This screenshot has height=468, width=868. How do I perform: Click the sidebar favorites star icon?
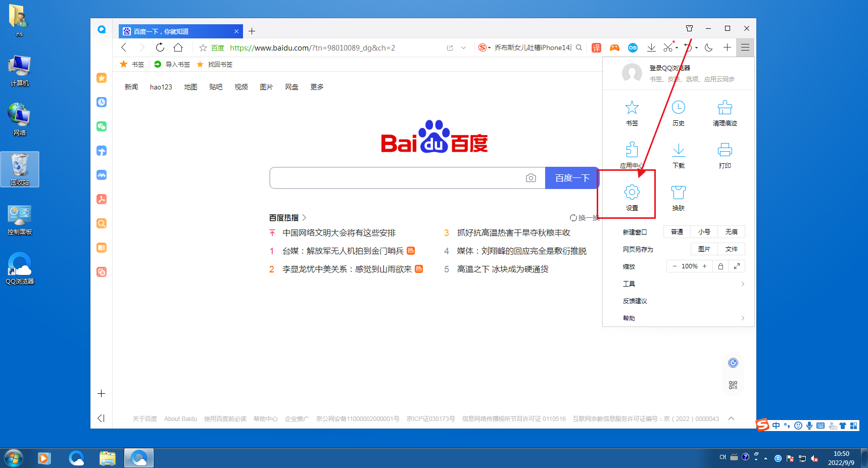click(x=102, y=78)
